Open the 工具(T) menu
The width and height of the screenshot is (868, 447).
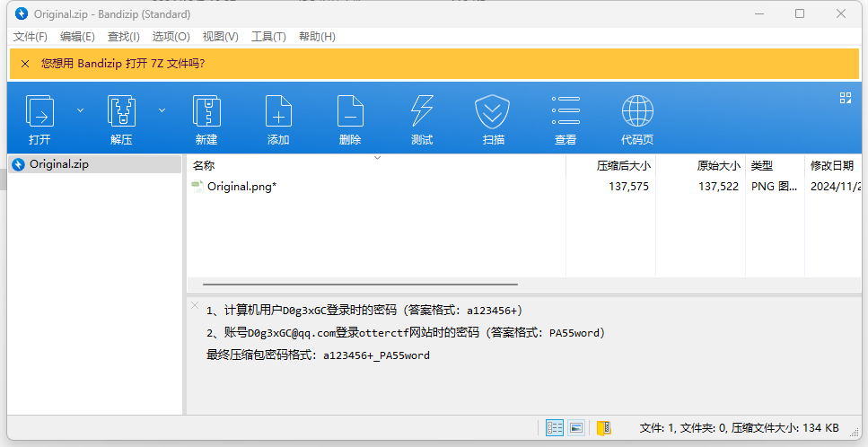point(268,37)
